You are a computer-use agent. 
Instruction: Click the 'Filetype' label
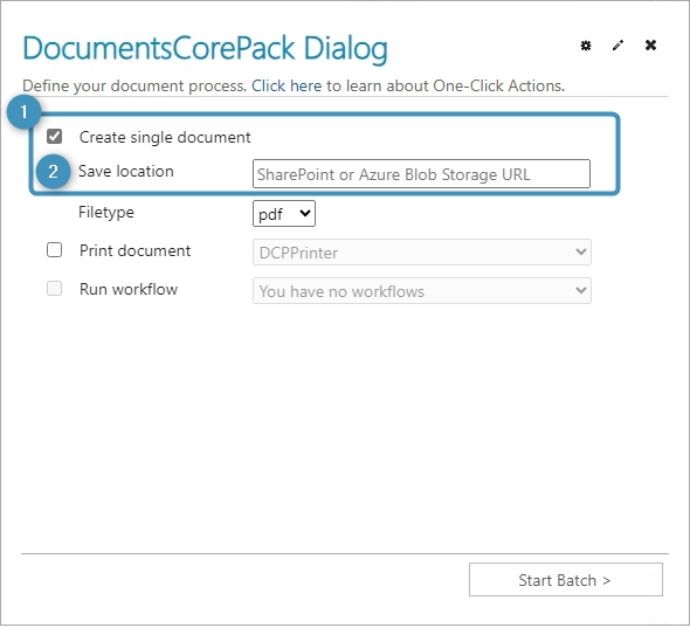point(106,213)
